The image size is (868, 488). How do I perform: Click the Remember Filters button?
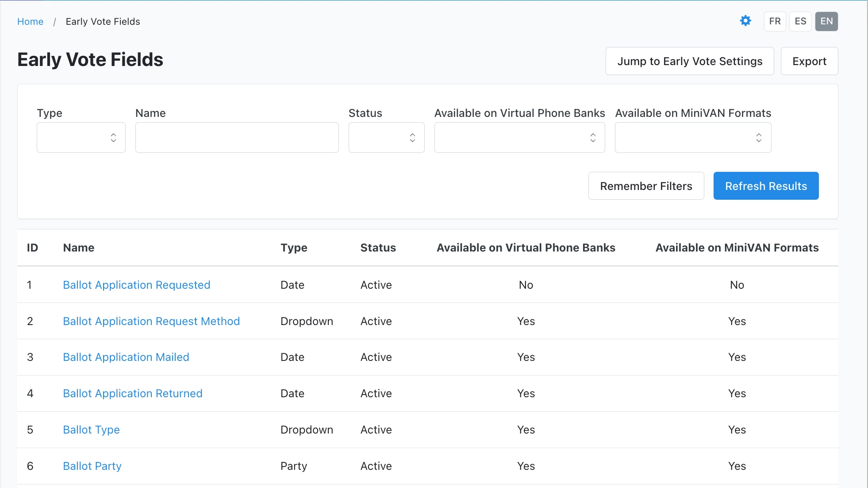pyautogui.click(x=646, y=186)
